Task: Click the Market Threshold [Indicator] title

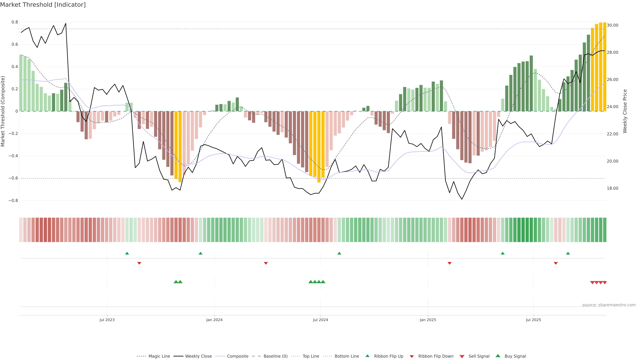Action: click(x=43, y=5)
